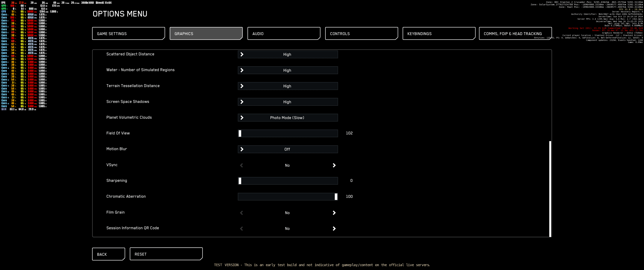The width and height of the screenshot is (644, 270).
Task: Click Film Grain left arrow
Action: (241, 213)
